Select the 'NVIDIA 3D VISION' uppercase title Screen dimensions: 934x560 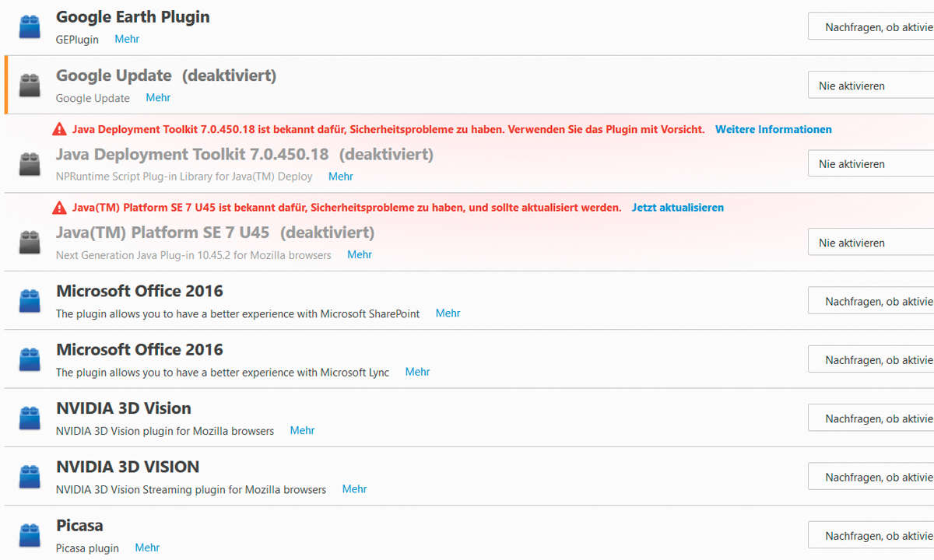click(128, 467)
